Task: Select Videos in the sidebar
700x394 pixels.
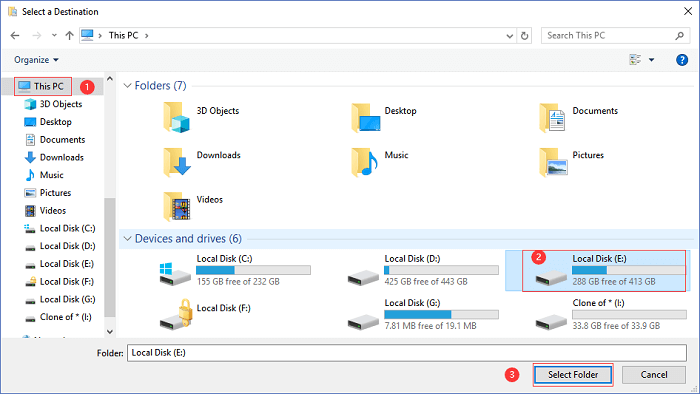Action: pos(45,211)
